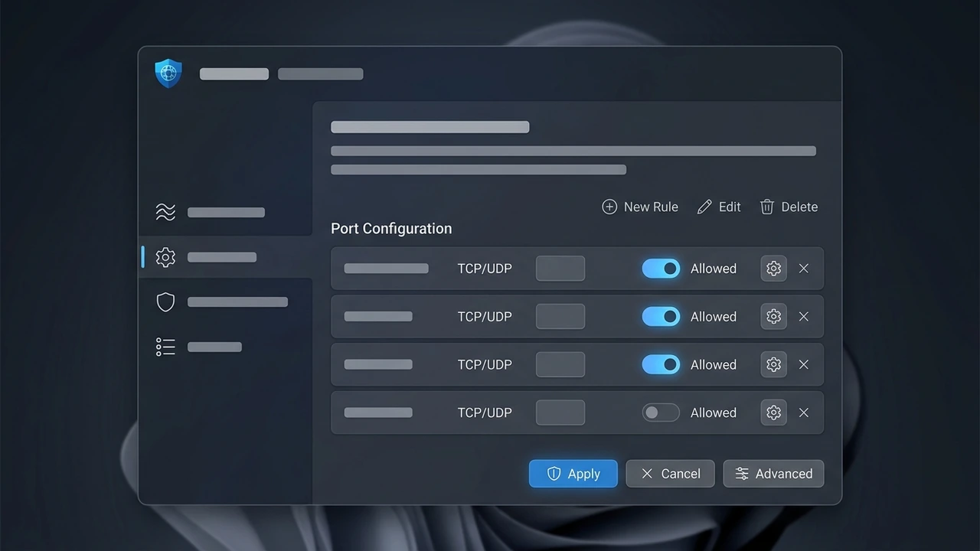Viewport: 980px width, 551px height.
Task: Click the blue shield globe app logo
Action: (x=168, y=73)
